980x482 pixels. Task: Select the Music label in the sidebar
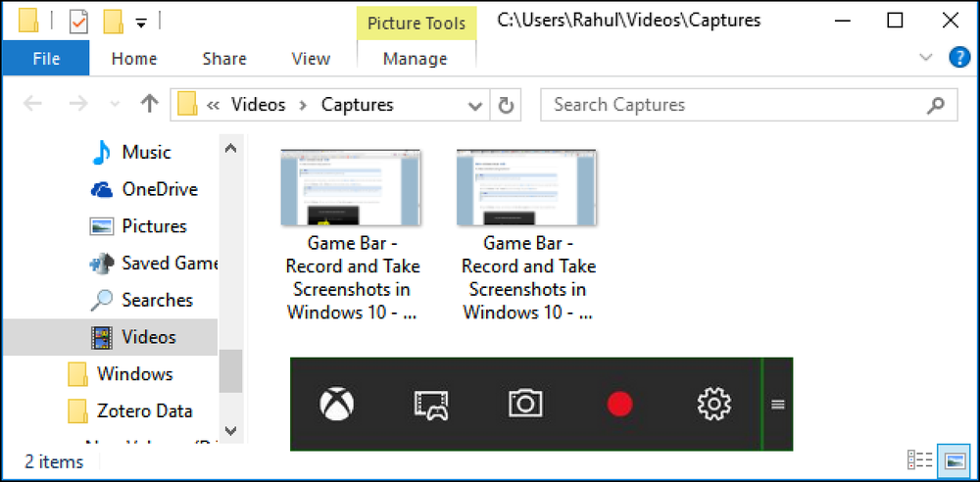pyautogui.click(x=146, y=153)
